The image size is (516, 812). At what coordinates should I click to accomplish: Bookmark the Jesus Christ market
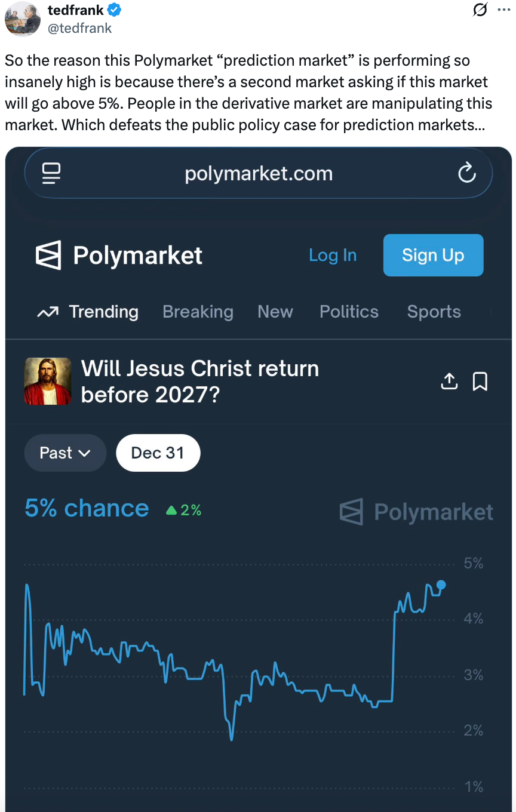coord(480,381)
